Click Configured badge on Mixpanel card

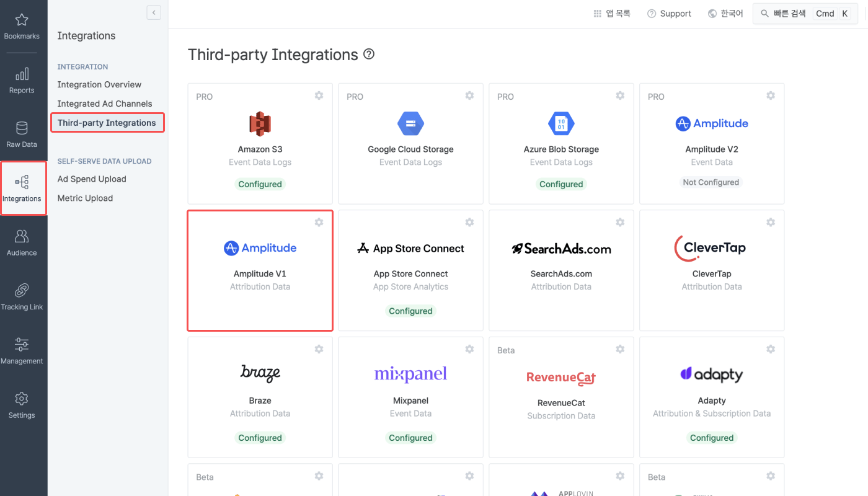(x=410, y=438)
